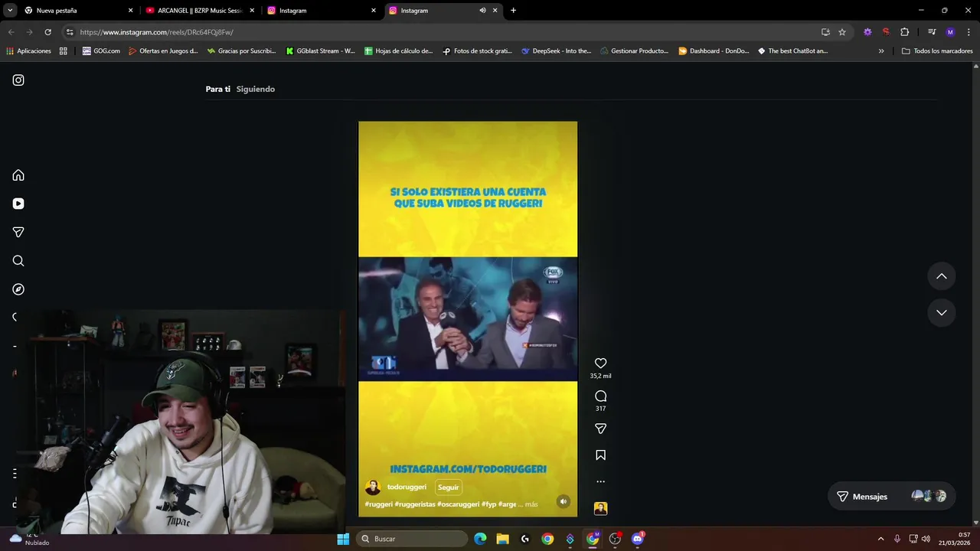The image size is (980, 551).
Task: Expand the tab search dropdown
Action: click(10, 11)
